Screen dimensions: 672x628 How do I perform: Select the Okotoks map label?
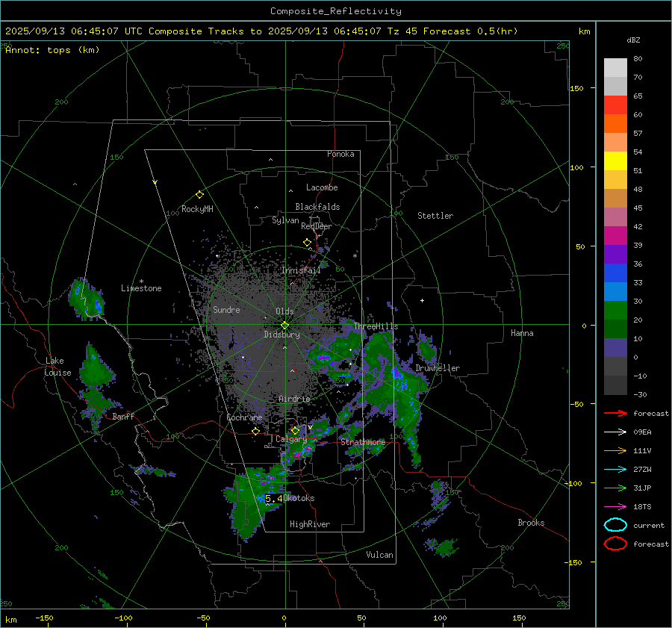[x=299, y=499]
